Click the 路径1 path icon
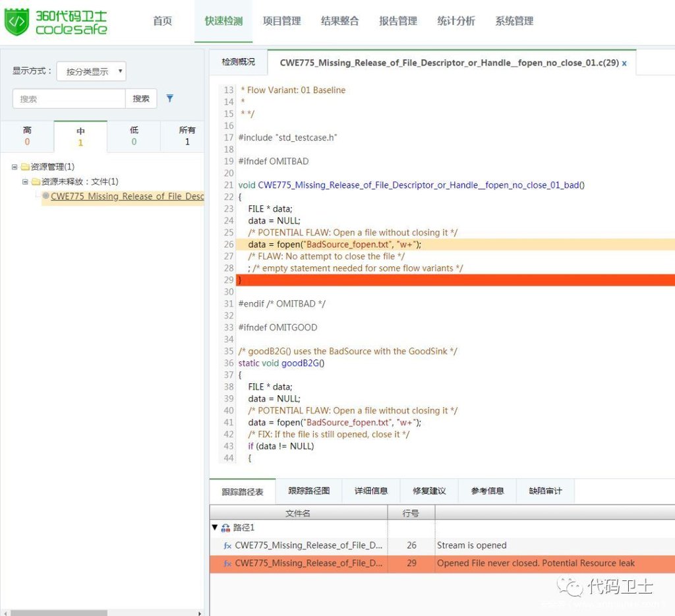The width and height of the screenshot is (675, 616). [225, 528]
